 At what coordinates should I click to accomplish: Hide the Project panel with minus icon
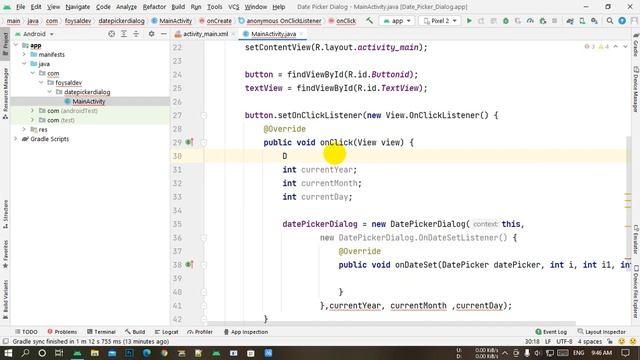[164, 34]
